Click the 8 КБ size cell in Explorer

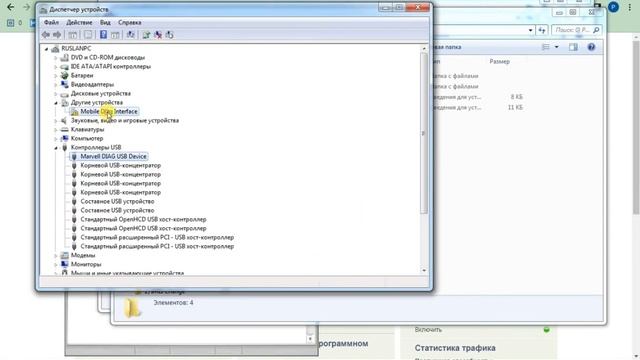coord(516,97)
